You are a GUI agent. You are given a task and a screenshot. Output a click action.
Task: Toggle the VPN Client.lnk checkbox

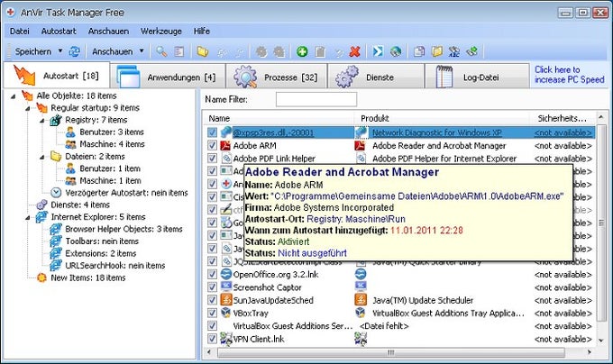click(x=212, y=339)
